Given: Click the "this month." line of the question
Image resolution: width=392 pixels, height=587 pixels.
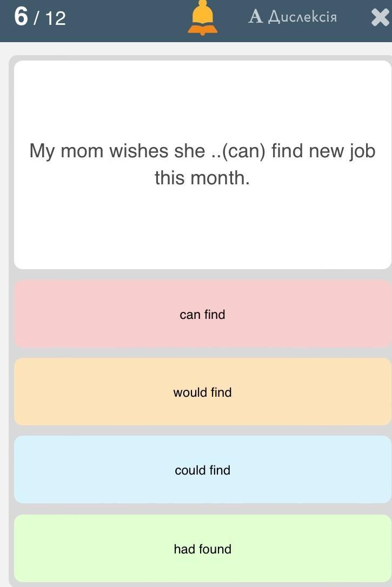Looking at the screenshot, I should pos(202,177).
